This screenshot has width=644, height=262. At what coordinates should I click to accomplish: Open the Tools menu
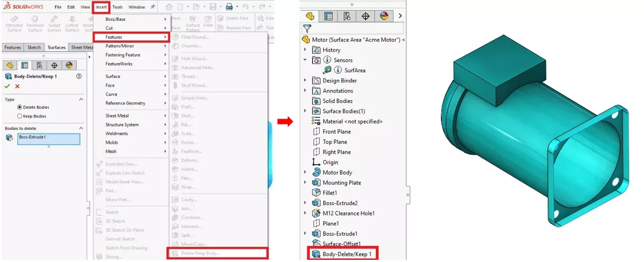(x=118, y=7)
